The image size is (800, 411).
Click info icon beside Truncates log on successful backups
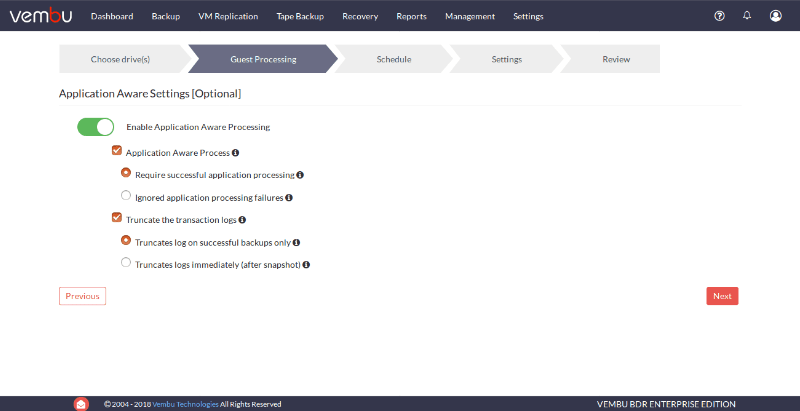coord(296,242)
